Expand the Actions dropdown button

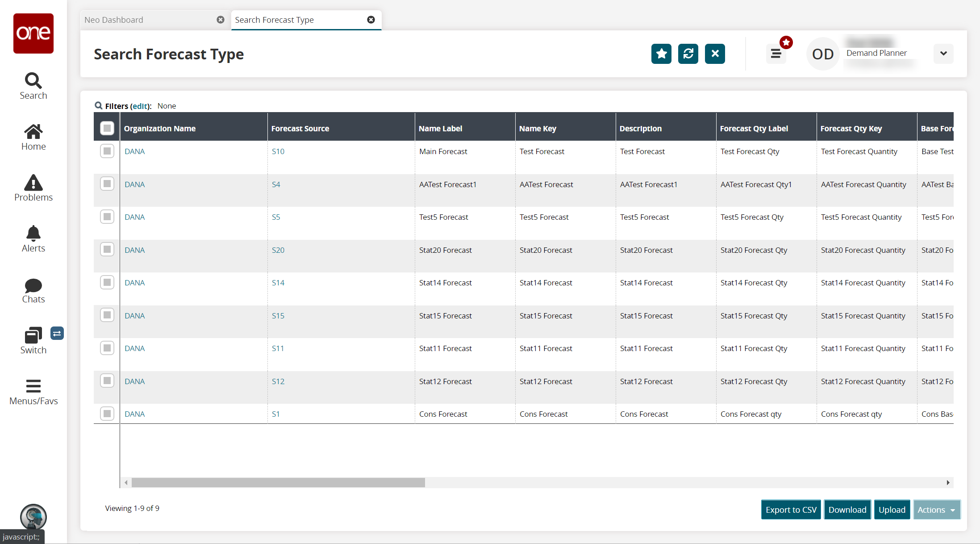coord(936,510)
